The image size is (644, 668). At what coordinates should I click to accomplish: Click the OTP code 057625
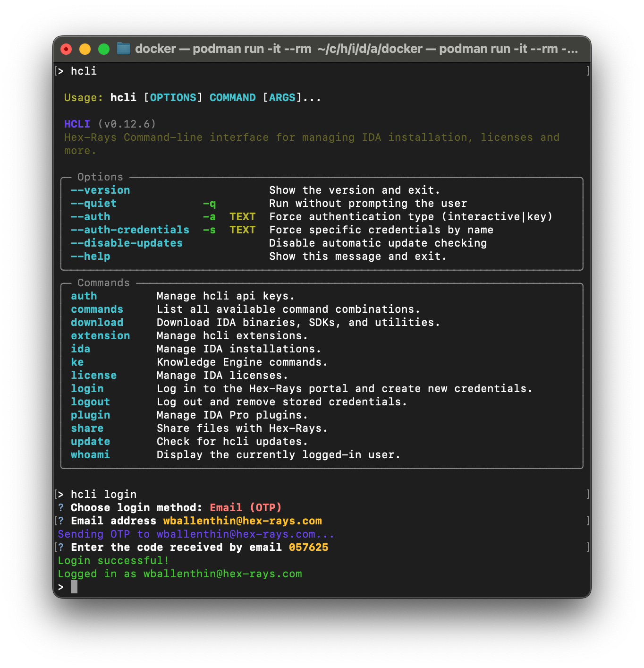(308, 547)
